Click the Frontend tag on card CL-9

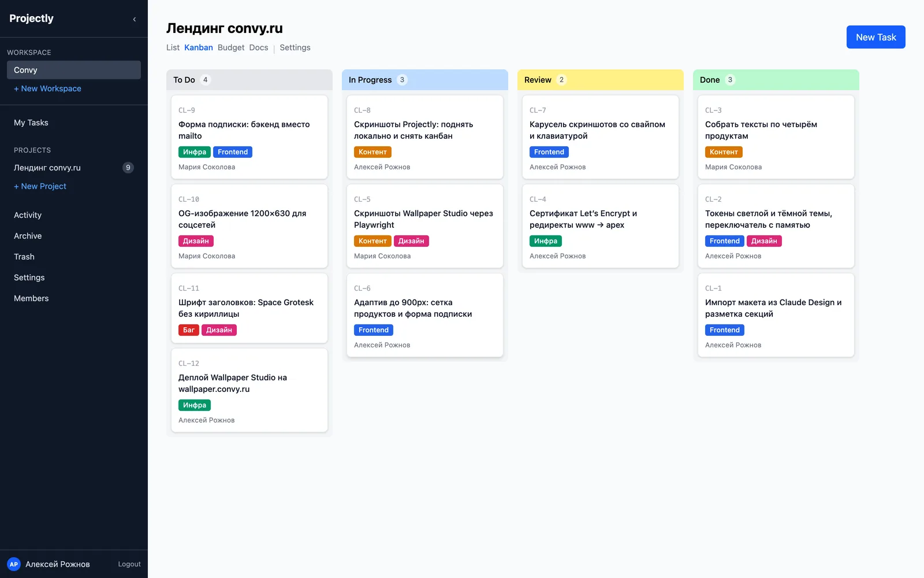(233, 152)
